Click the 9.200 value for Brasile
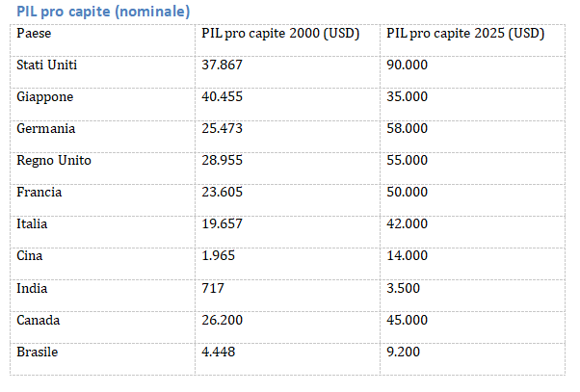The width and height of the screenshot is (580, 392). tap(403, 352)
